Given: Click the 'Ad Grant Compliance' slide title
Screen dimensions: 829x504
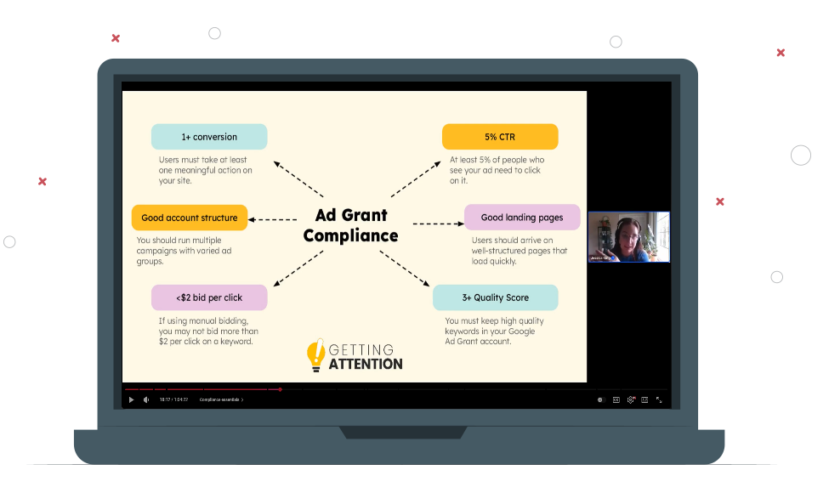Looking at the screenshot, I should (x=350, y=226).
